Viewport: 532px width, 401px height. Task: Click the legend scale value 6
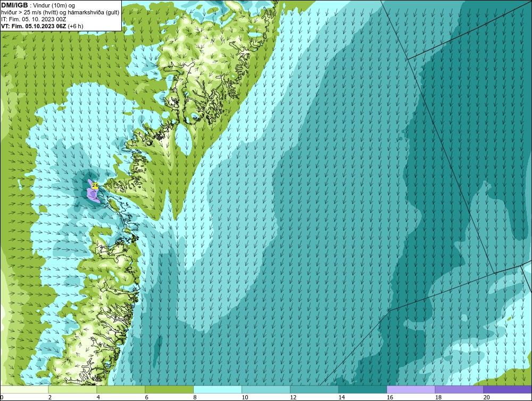click(x=147, y=397)
